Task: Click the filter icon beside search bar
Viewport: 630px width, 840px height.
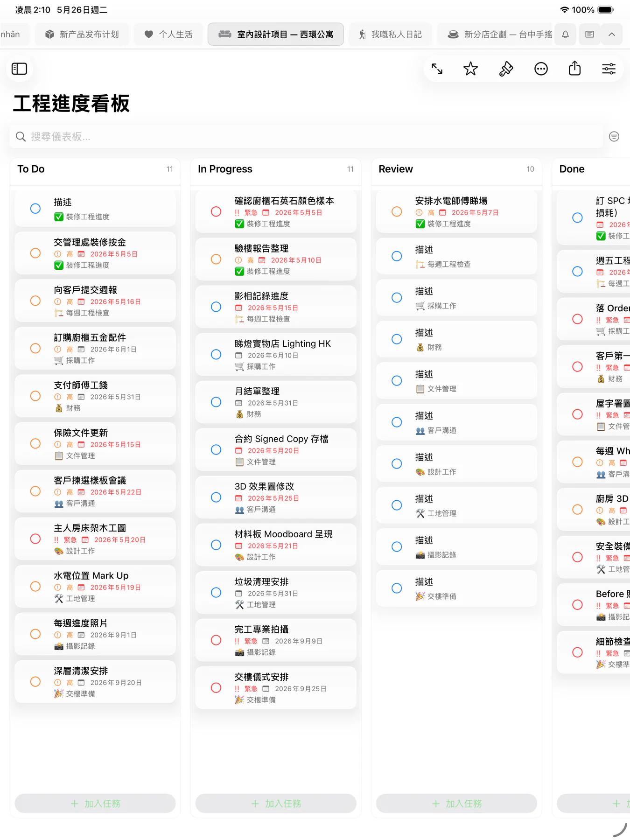Action: coord(614,136)
